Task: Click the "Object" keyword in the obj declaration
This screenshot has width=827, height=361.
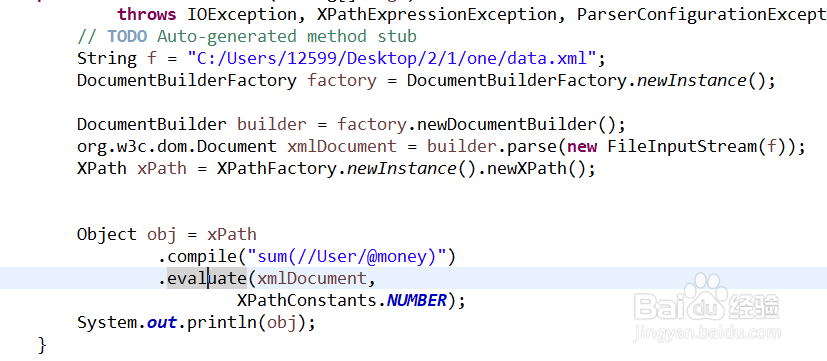Action: pos(107,234)
